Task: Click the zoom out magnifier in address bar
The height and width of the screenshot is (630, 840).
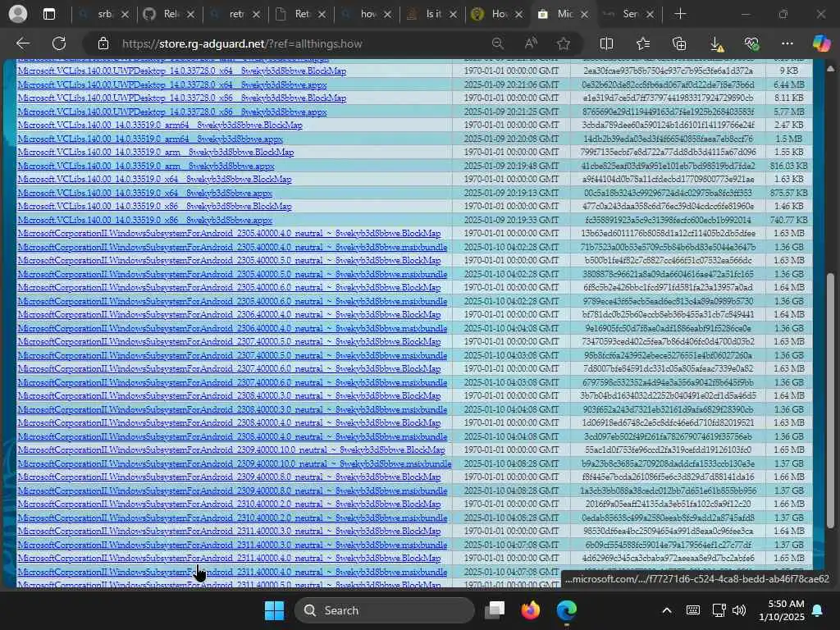Action: [498, 43]
